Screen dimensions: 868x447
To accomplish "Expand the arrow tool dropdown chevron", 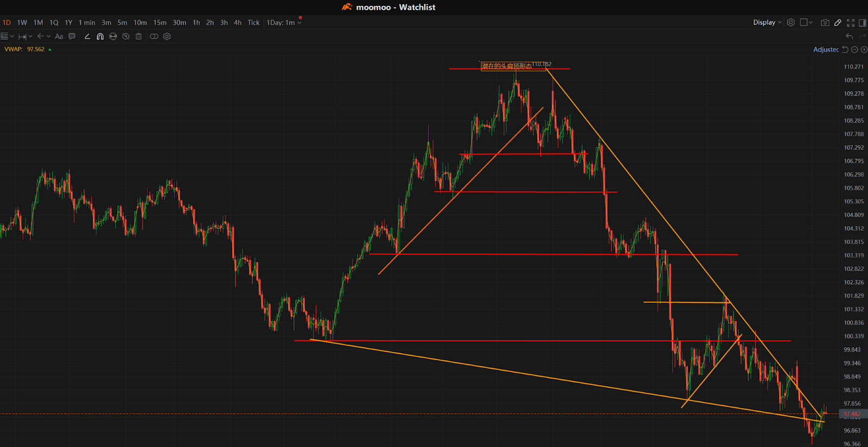I will click(49, 36).
